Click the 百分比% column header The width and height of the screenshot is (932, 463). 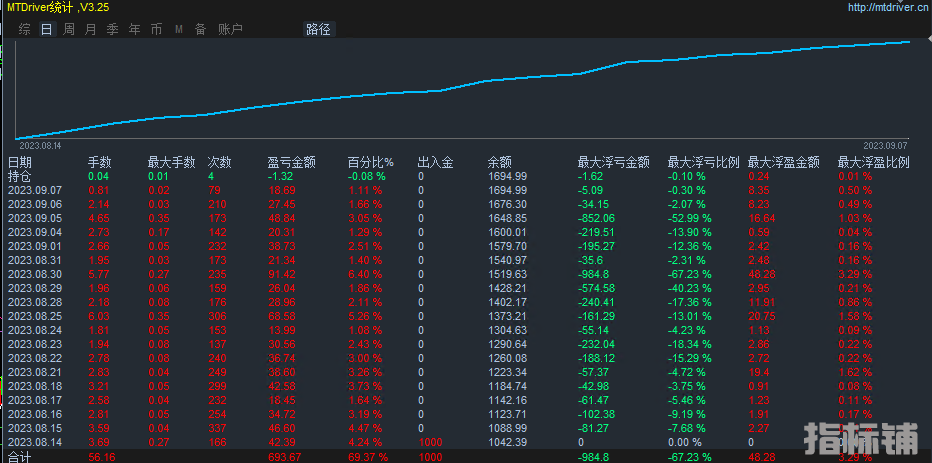pyautogui.click(x=371, y=163)
